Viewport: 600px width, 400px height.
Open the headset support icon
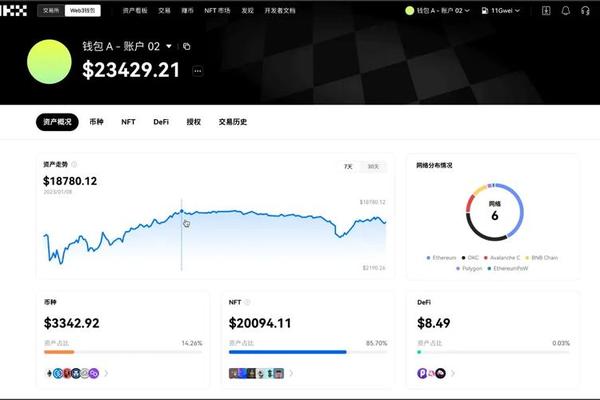point(585,11)
